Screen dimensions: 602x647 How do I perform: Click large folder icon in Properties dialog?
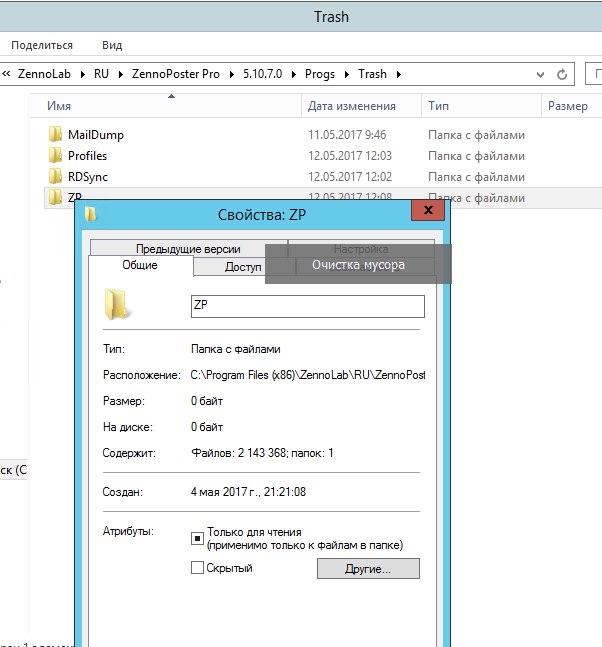click(x=116, y=305)
